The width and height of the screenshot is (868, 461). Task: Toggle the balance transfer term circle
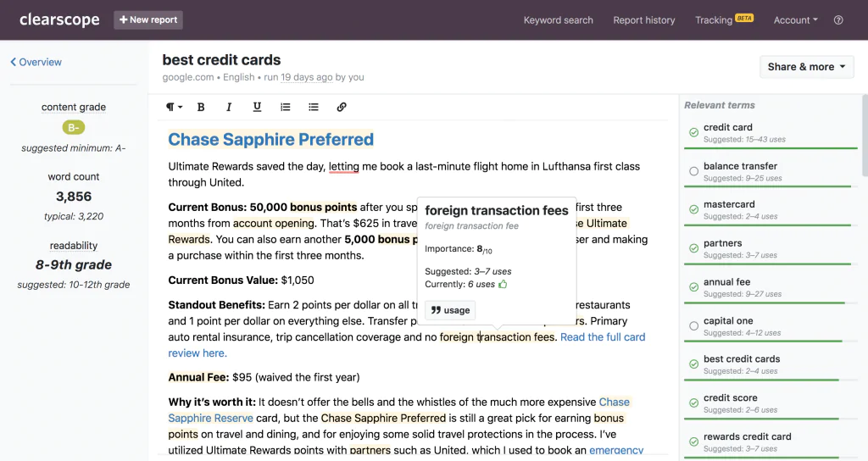pyautogui.click(x=693, y=171)
